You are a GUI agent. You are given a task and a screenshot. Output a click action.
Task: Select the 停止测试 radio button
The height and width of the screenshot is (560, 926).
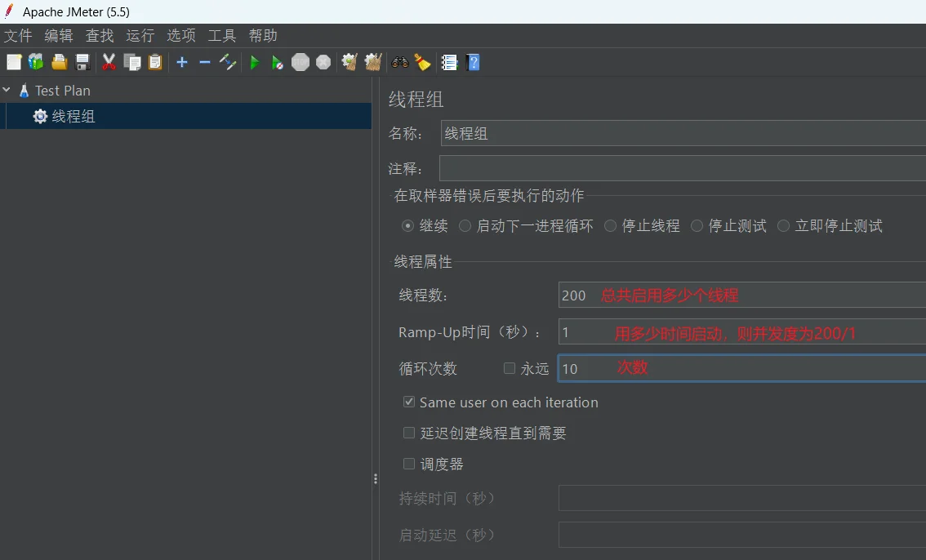697,225
